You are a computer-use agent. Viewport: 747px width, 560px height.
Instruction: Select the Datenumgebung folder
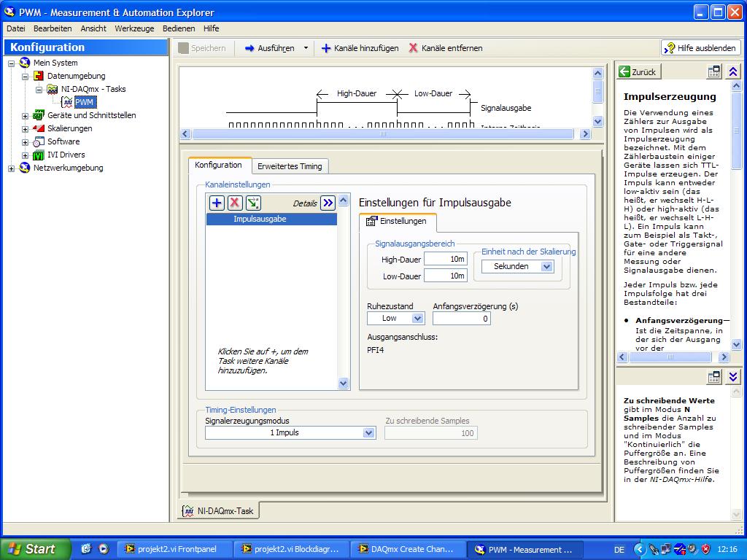76,76
